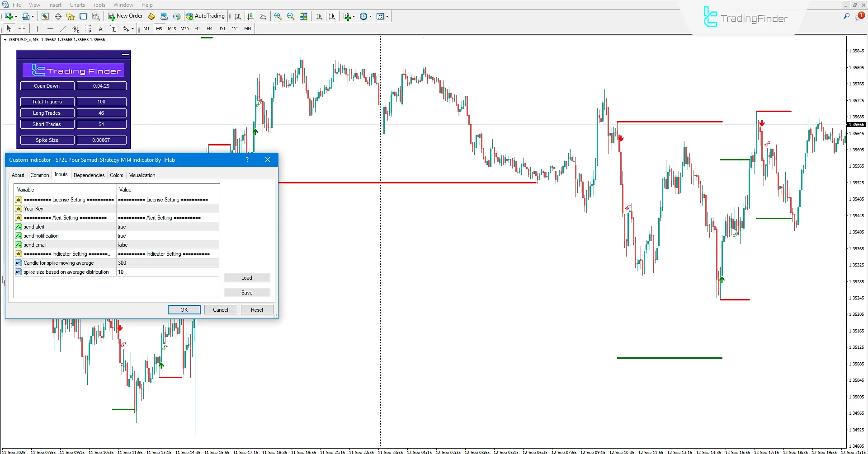Select the trendline drawing tool
The height and width of the screenshot is (454, 868).
(x=63, y=28)
